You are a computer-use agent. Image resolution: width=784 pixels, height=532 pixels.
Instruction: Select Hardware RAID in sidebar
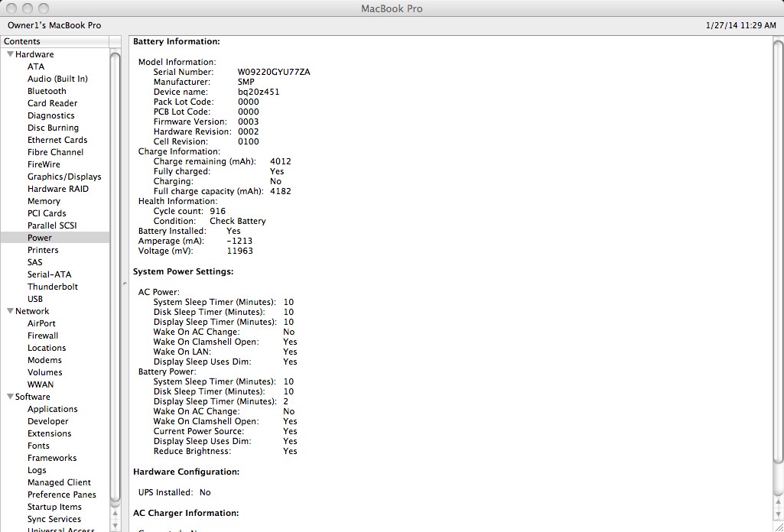(x=58, y=189)
